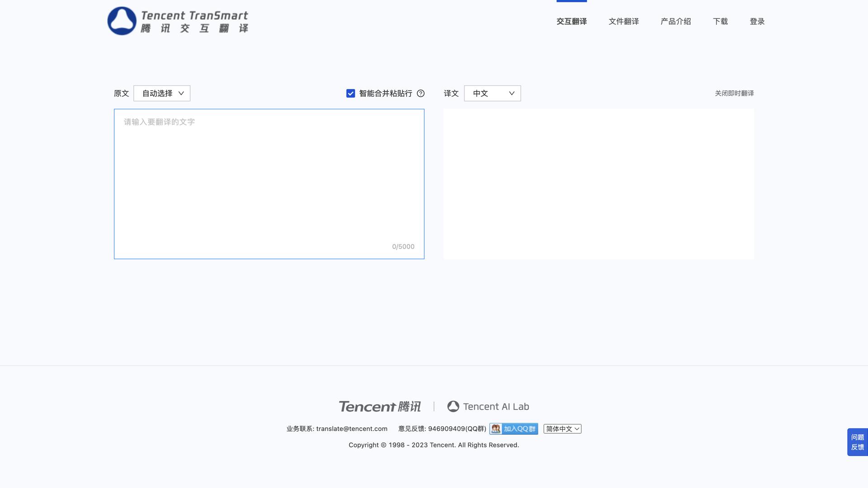This screenshot has width=868, height=488.
Task: Toggle 关闭即时翻译 option
Action: 734,94
